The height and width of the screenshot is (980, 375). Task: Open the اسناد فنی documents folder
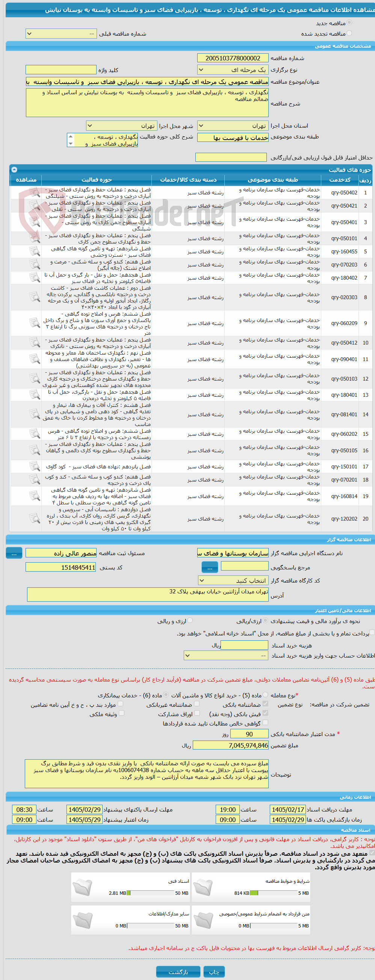pyautogui.click(x=83, y=887)
